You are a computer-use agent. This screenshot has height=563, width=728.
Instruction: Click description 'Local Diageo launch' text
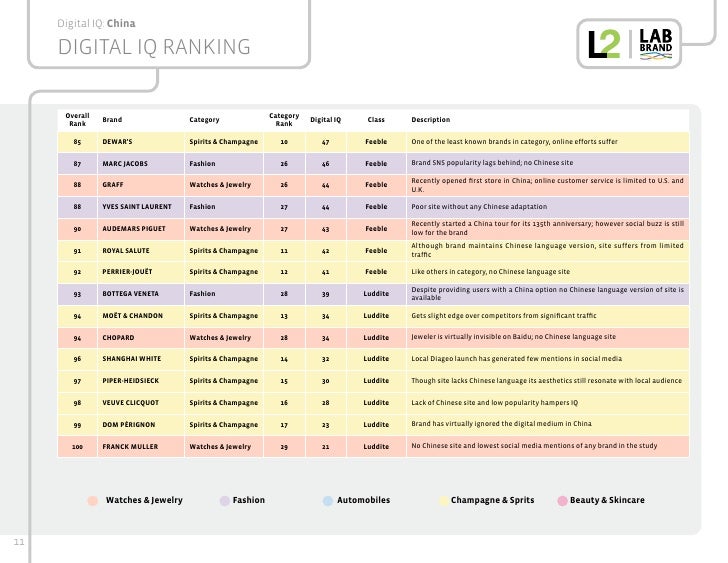point(516,359)
